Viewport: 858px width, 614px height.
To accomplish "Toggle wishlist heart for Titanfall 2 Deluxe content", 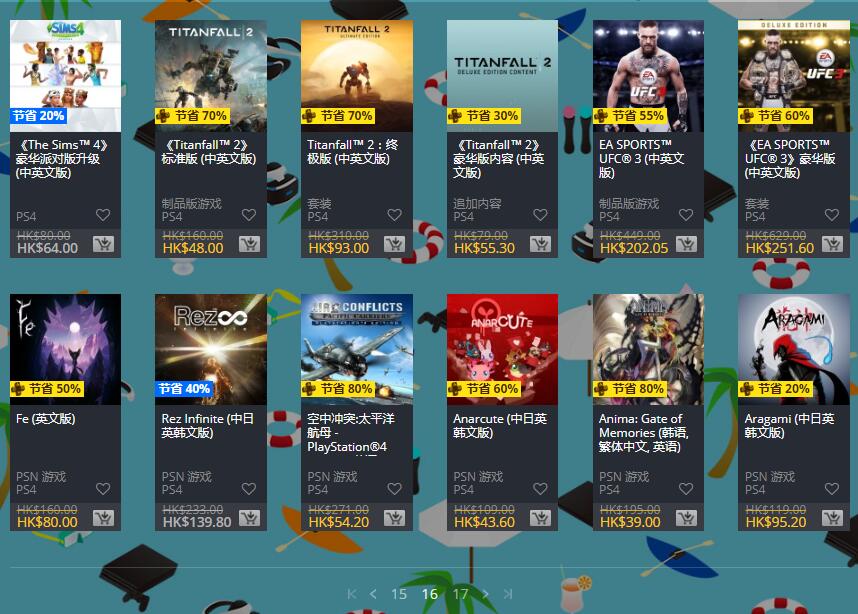I will pos(540,215).
